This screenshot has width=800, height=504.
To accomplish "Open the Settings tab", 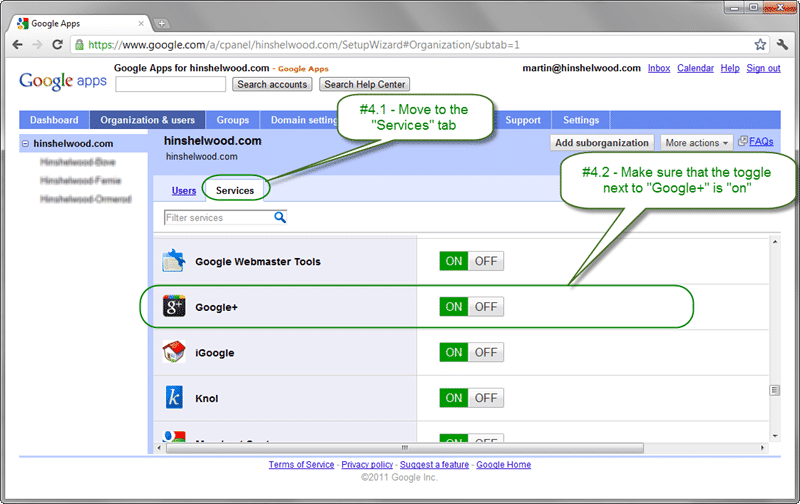I will point(581,120).
